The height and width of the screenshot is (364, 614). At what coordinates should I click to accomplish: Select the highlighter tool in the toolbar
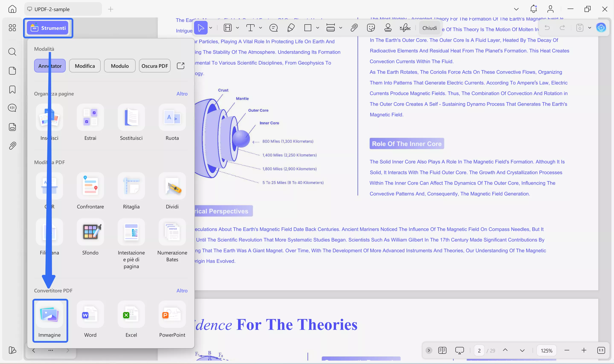(228, 28)
